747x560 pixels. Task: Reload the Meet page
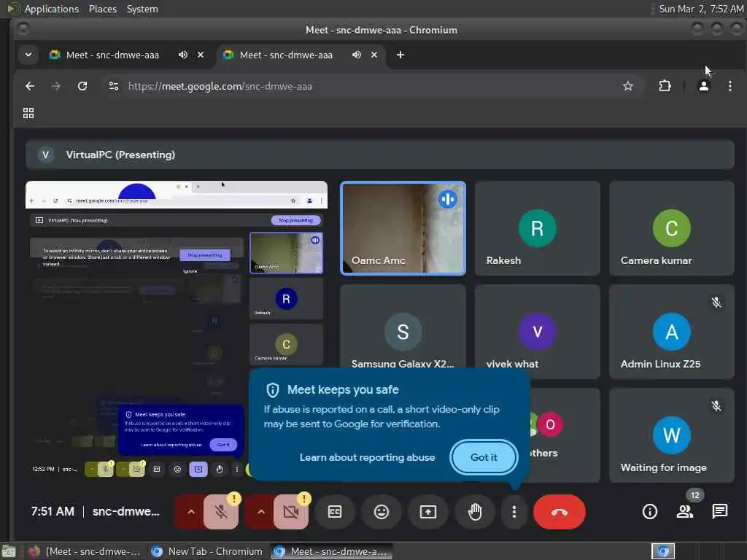click(82, 86)
